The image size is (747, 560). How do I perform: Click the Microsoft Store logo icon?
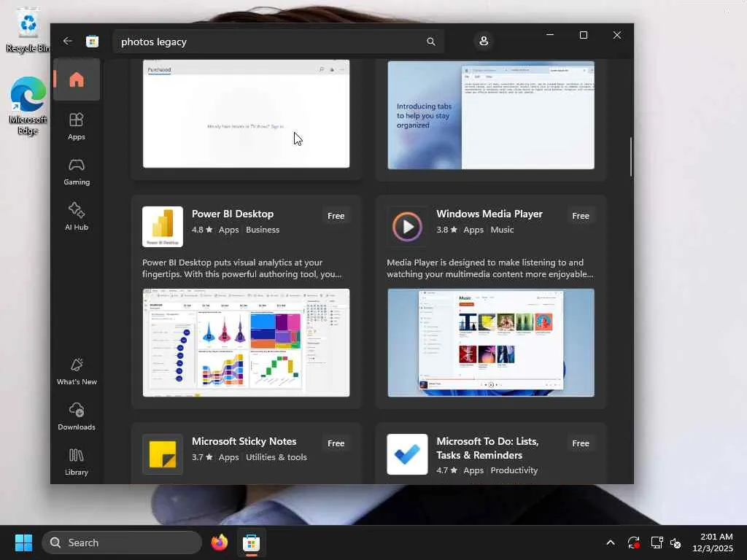point(93,42)
